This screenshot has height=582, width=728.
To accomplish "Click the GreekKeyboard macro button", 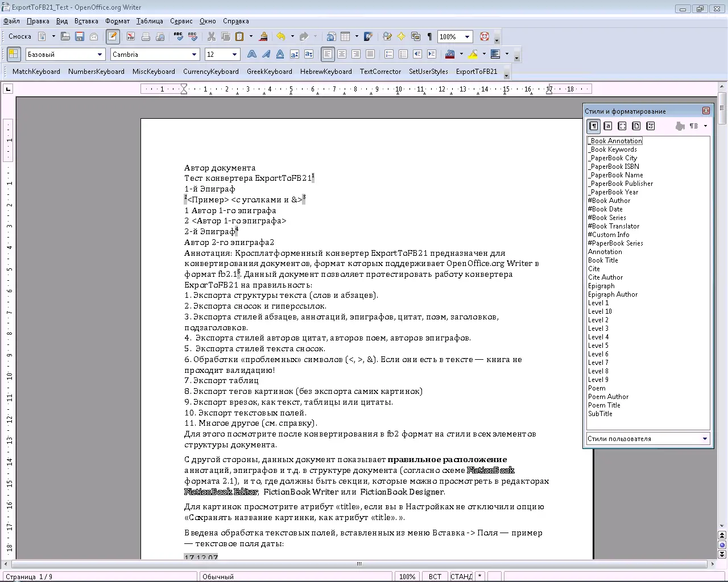I will (270, 72).
